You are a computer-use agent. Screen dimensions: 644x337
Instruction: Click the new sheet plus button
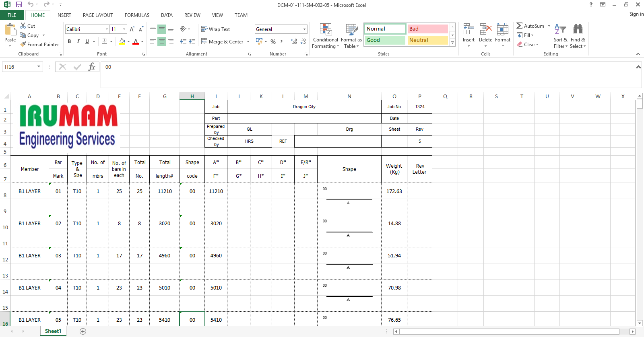(83, 331)
